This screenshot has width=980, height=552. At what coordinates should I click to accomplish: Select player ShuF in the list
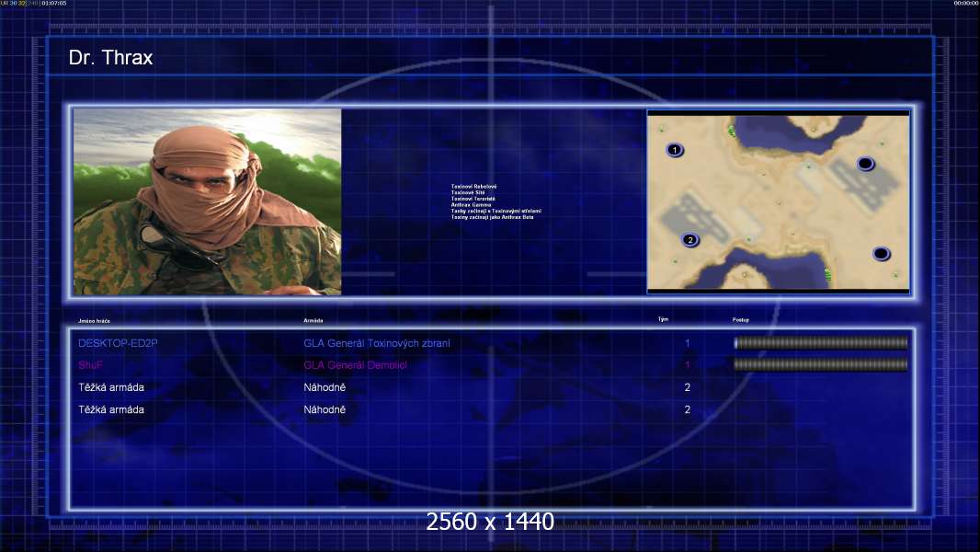click(x=91, y=365)
